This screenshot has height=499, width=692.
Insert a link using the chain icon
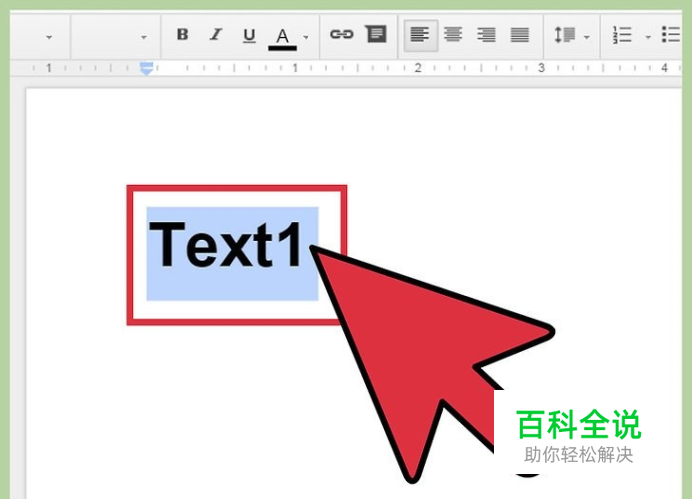coord(342,34)
